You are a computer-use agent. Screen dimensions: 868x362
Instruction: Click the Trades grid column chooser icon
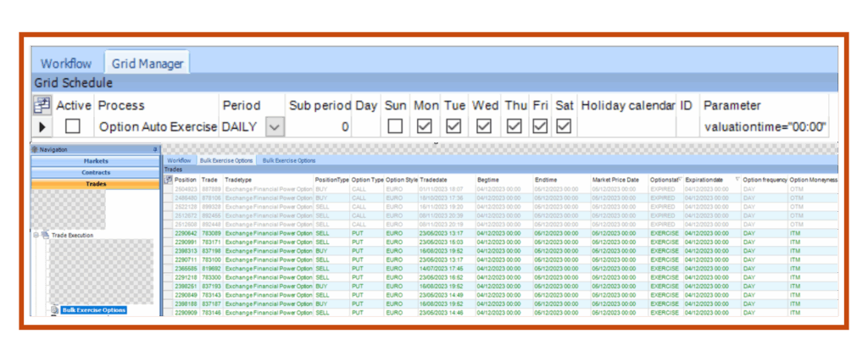(168, 180)
